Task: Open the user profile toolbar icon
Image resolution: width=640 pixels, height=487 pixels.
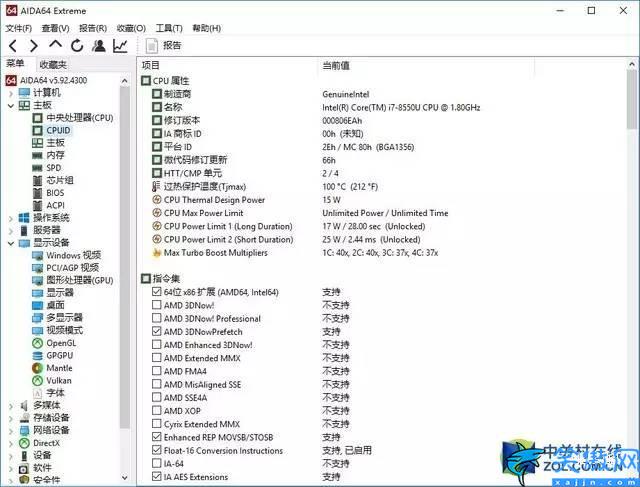Action: (x=99, y=46)
